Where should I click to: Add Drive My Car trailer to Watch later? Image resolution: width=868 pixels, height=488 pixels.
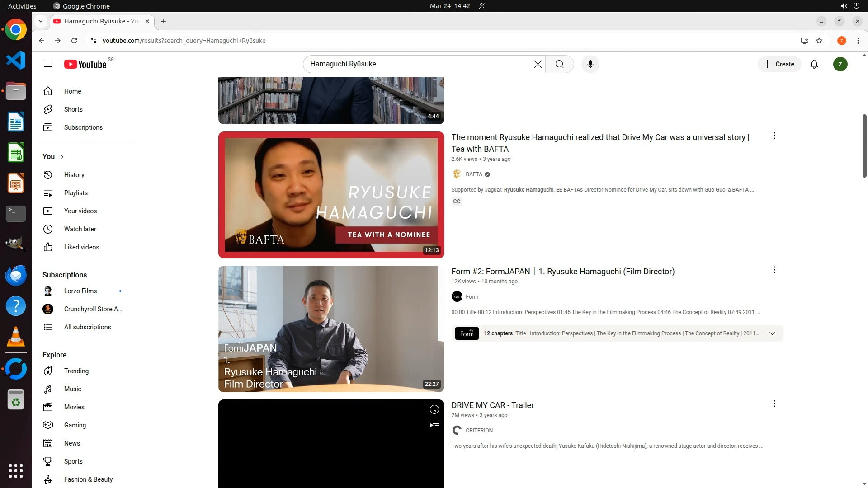pos(434,409)
